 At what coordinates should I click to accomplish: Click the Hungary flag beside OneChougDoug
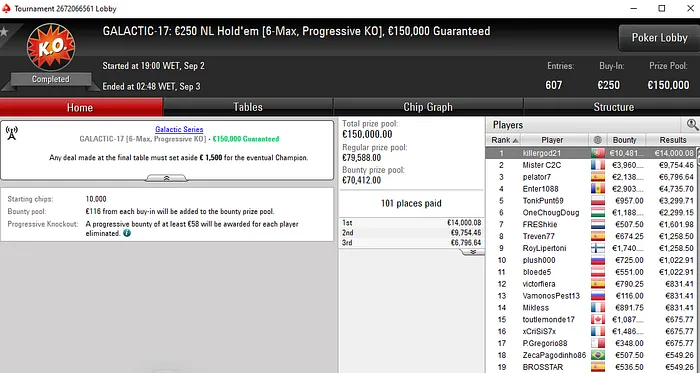click(x=597, y=212)
